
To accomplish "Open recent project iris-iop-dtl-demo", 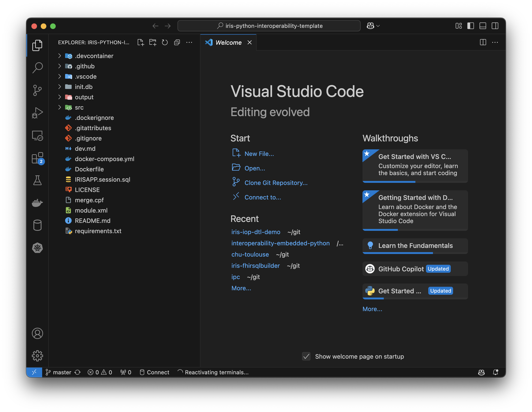I will click(255, 232).
